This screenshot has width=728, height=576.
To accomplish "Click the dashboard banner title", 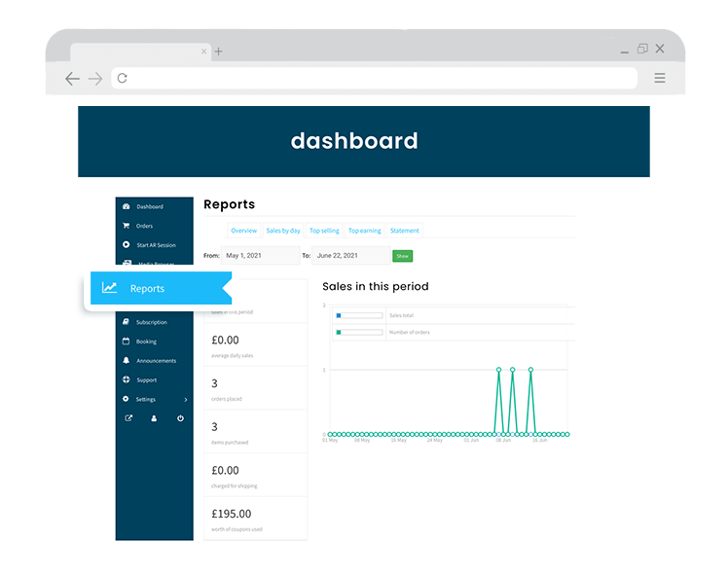I will [354, 141].
